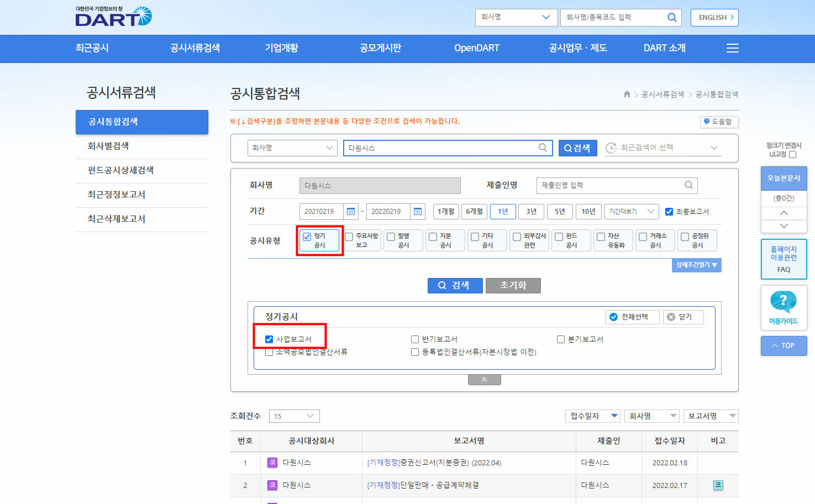Open the 회사명 sort dropdown
Image resolution: width=815 pixels, height=504 pixels.
point(653,416)
